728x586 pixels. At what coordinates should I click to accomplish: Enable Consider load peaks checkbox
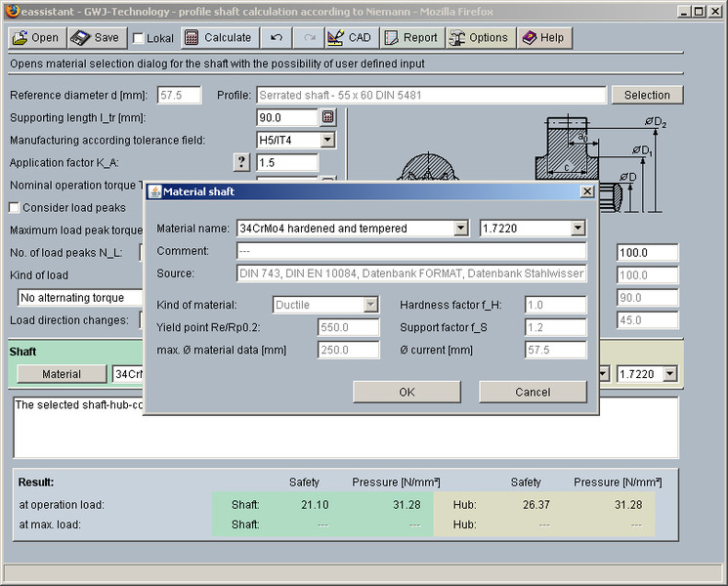pyautogui.click(x=15, y=208)
